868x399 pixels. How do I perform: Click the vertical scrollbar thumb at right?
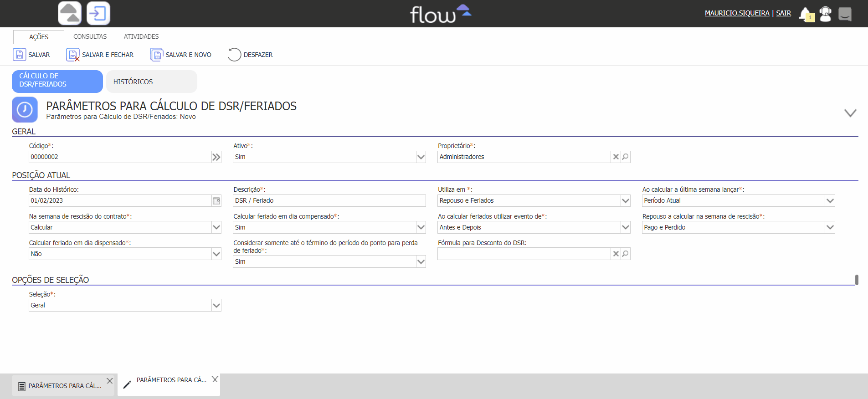[857, 280]
